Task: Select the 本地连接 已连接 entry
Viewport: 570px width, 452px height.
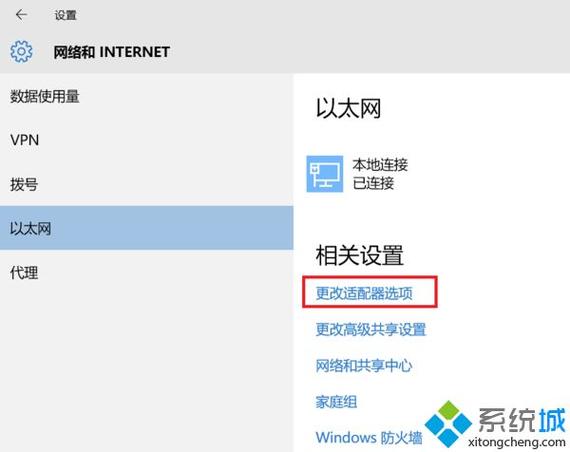Action: 357,174
